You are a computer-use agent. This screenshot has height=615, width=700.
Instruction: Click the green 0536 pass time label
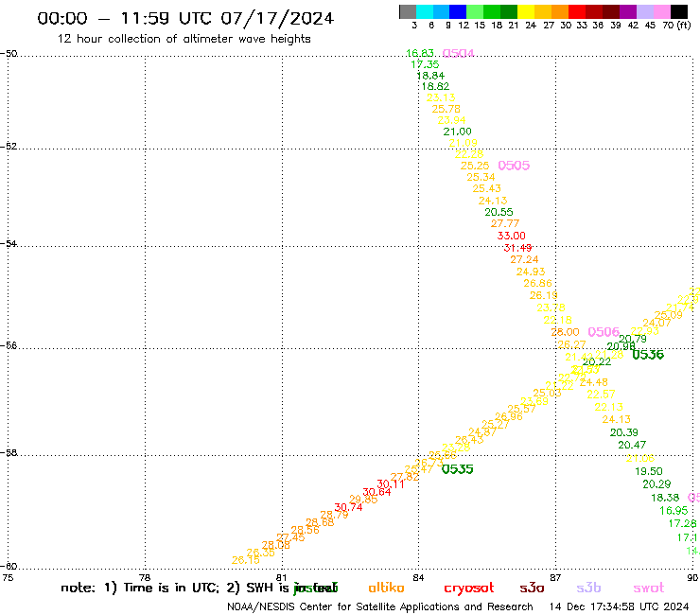click(648, 355)
